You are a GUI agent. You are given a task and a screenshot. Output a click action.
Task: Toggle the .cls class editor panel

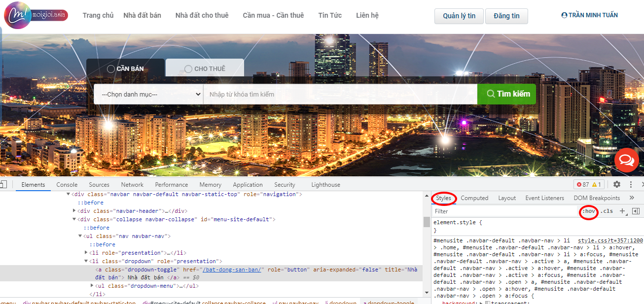pyautogui.click(x=607, y=211)
